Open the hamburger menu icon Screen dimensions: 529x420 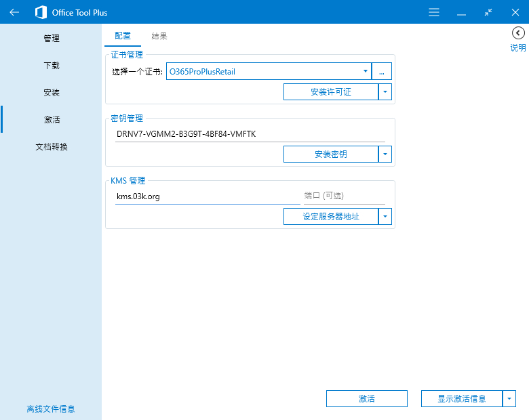coord(434,12)
